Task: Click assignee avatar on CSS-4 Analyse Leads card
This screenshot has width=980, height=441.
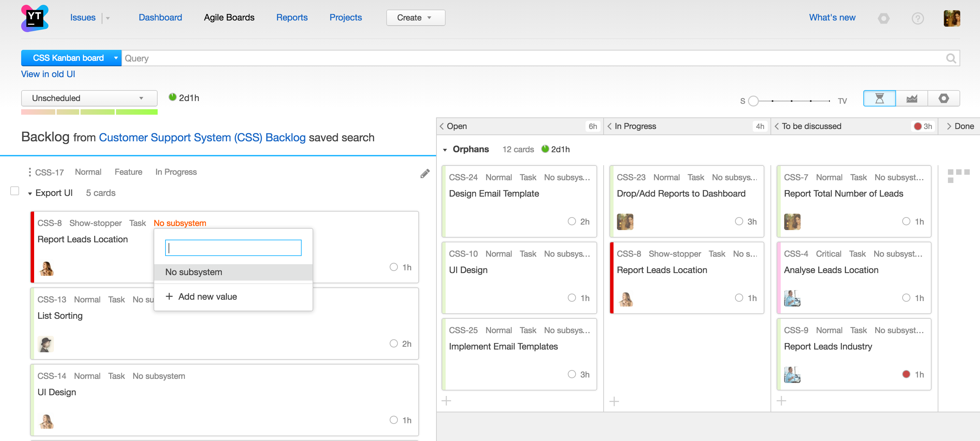Action: click(792, 298)
